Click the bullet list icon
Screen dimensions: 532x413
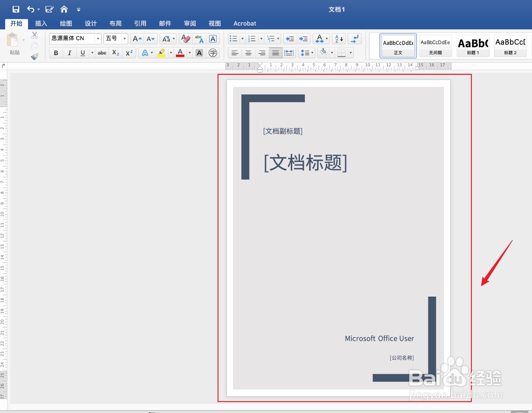point(233,39)
